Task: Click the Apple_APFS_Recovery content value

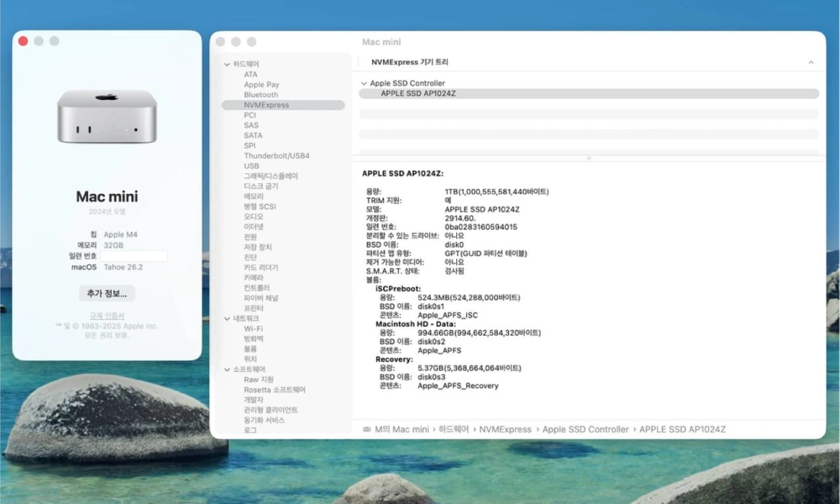Action: click(458, 386)
